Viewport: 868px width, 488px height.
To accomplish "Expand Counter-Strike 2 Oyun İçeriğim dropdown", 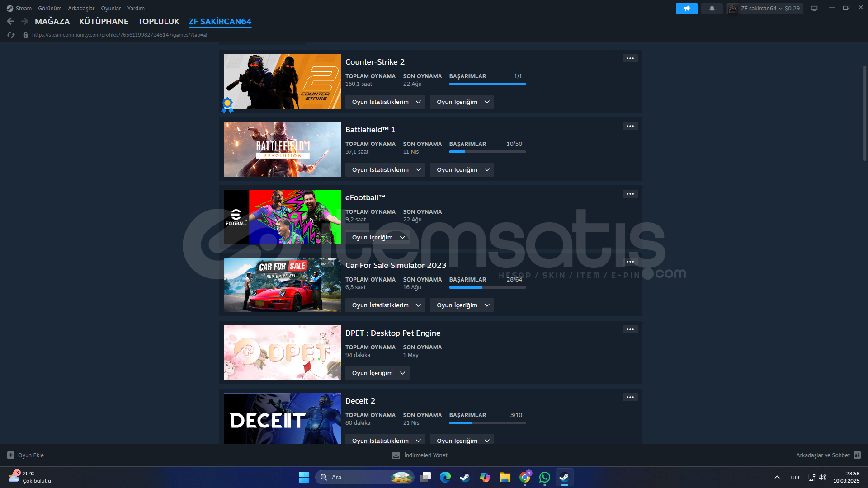I will click(x=462, y=102).
